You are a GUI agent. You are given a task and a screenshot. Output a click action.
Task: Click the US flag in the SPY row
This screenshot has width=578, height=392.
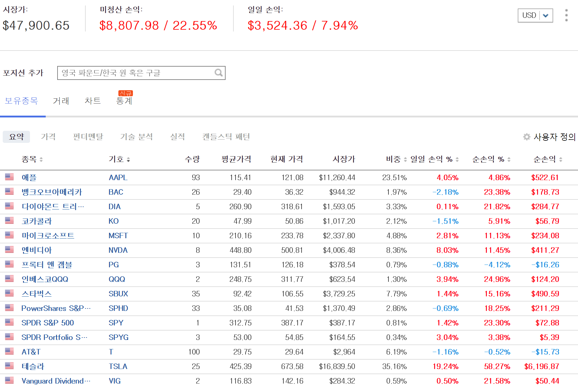(9, 322)
